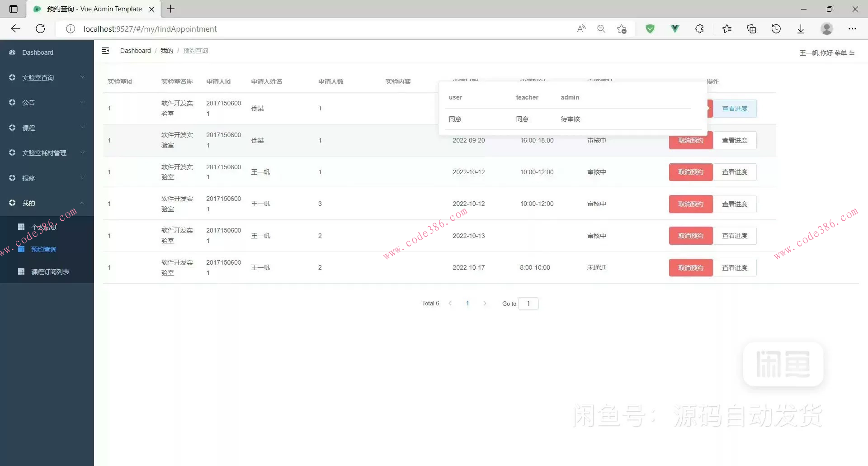Click the browser downloads arrow icon

(801, 29)
